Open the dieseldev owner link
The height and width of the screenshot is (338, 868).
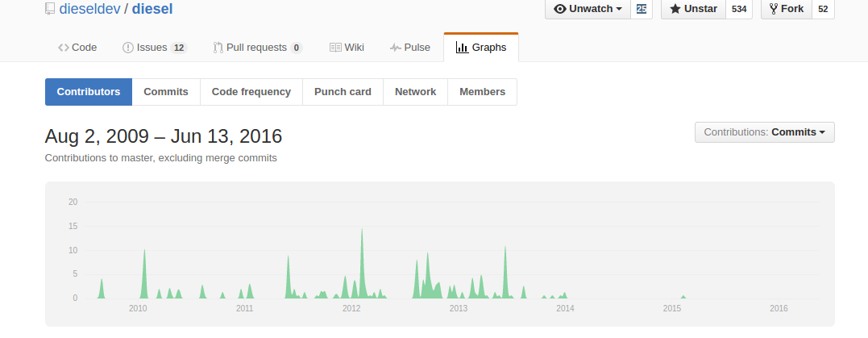coord(89,9)
